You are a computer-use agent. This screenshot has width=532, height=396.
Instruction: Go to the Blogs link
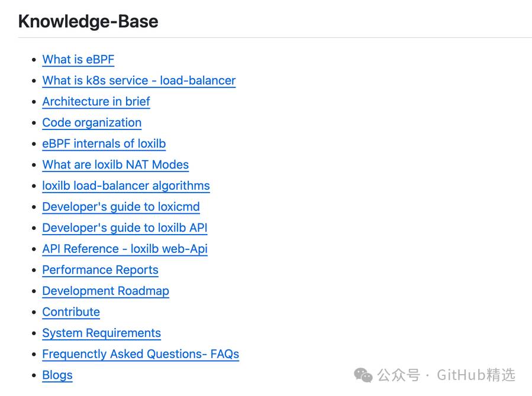[x=57, y=375]
